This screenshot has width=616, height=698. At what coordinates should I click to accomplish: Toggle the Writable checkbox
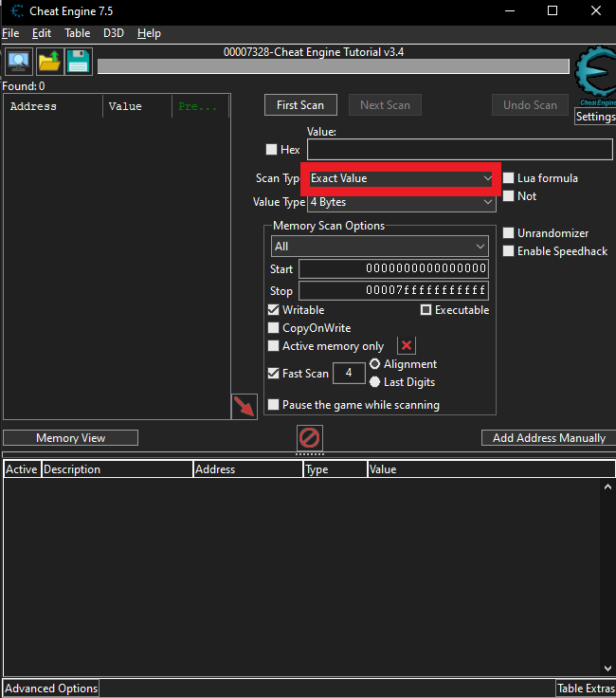click(274, 310)
